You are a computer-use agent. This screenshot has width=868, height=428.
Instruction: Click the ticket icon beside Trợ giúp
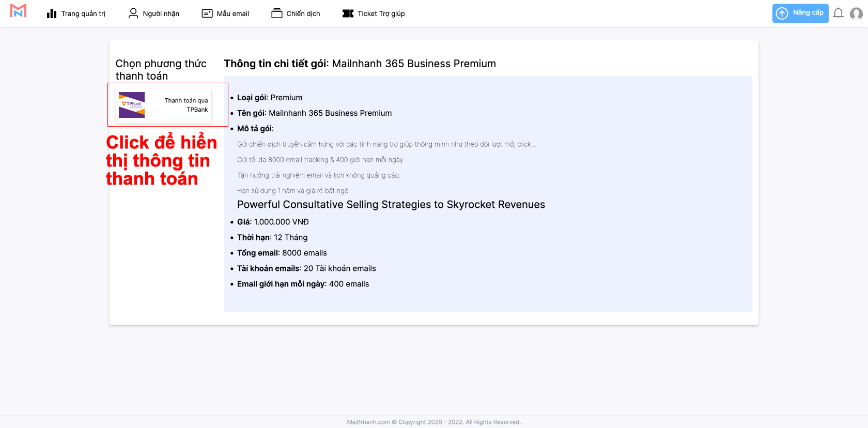[x=348, y=13]
